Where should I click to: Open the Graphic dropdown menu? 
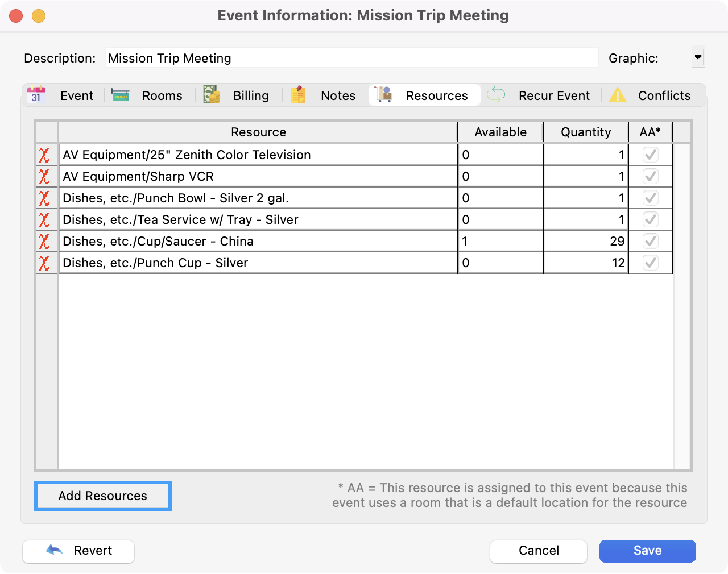(698, 57)
